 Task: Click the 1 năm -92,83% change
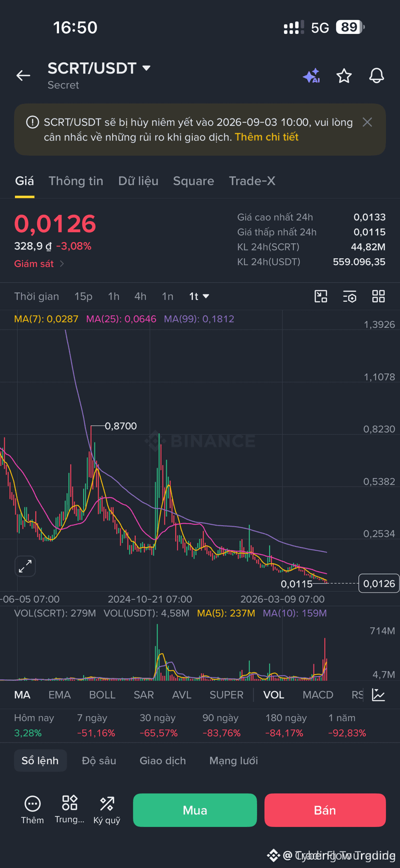tap(347, 725)
